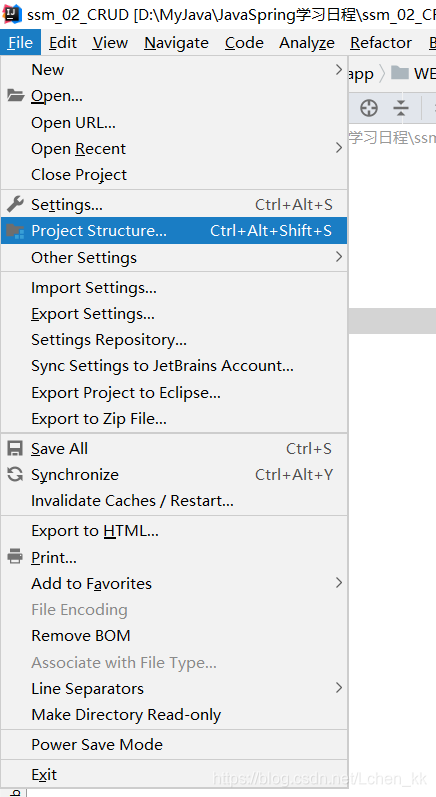Toggle Make Directory Read-only
The width and height of the screenshot is (436, 797).
[174, 715]
